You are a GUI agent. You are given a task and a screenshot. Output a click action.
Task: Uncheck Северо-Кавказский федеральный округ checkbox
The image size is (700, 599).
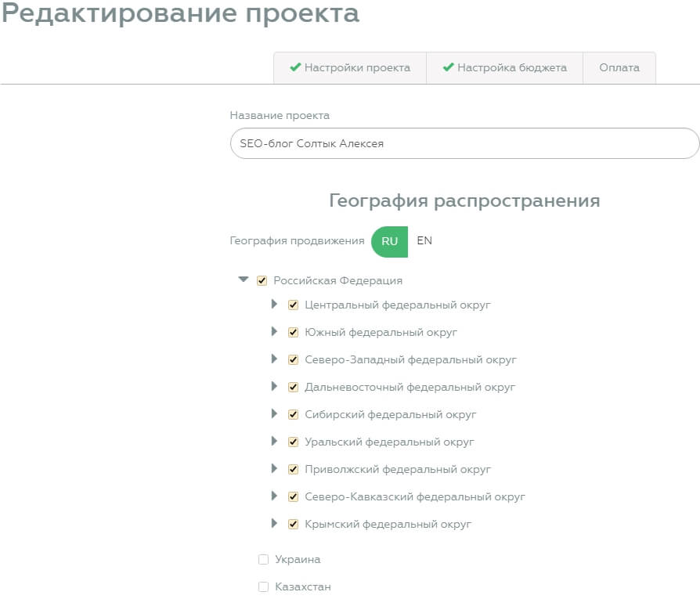pos(294,496)
